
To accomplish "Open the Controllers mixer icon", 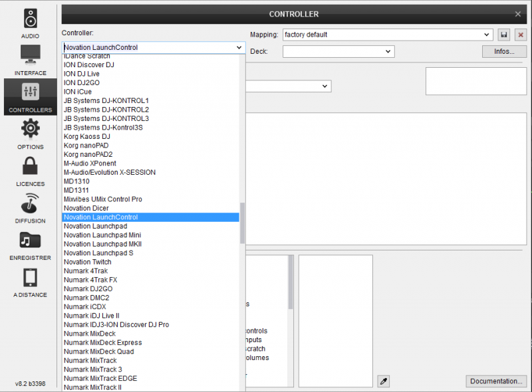I will [x=30, y=92].
